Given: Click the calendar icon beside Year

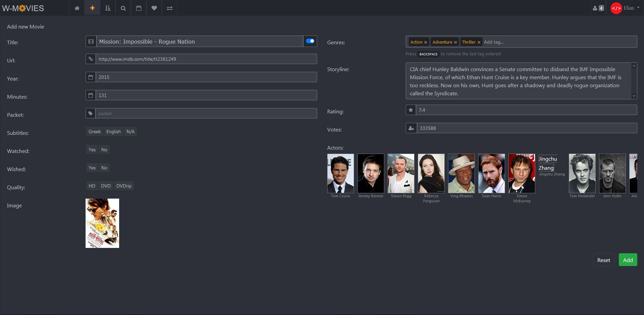Looking at the screenshot, I should click(91, 77).
